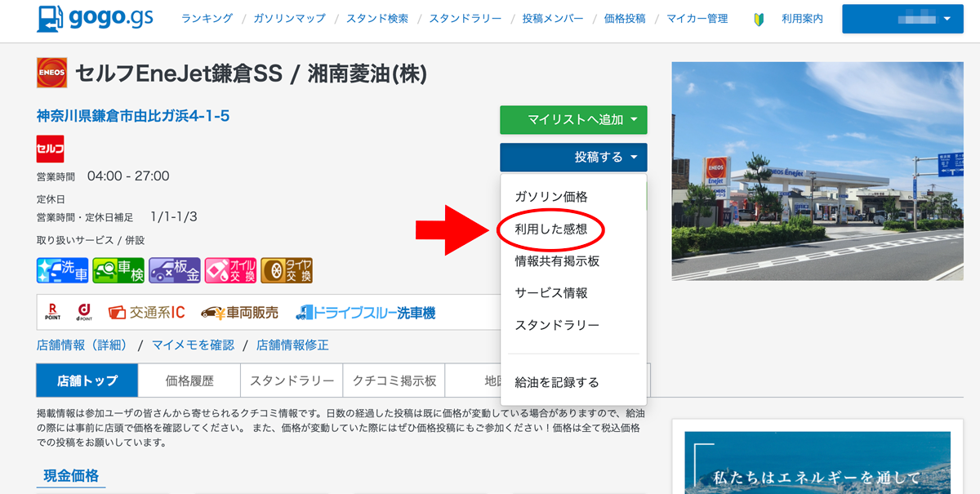Click the Rakuten R POINT icon
The image size is (980, 494).
pos(53,312)
